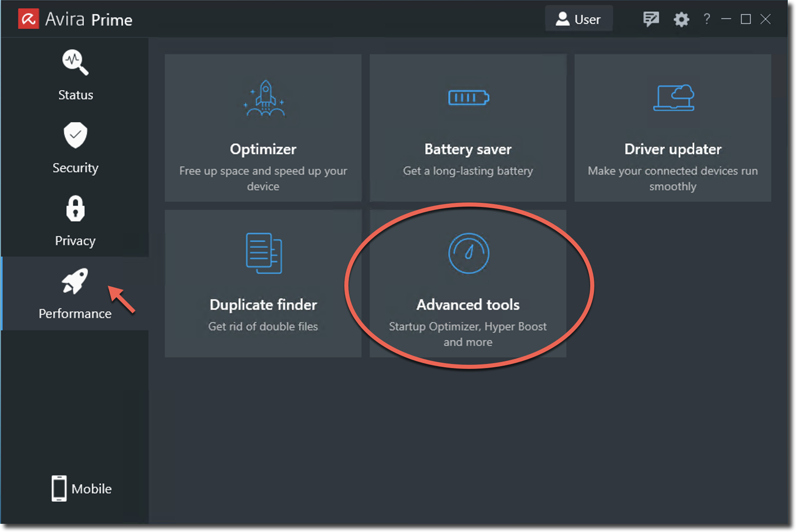Select the Duplicate finder documents icon
This screenshot has height=532, width=796.
[x=263, y=253]
